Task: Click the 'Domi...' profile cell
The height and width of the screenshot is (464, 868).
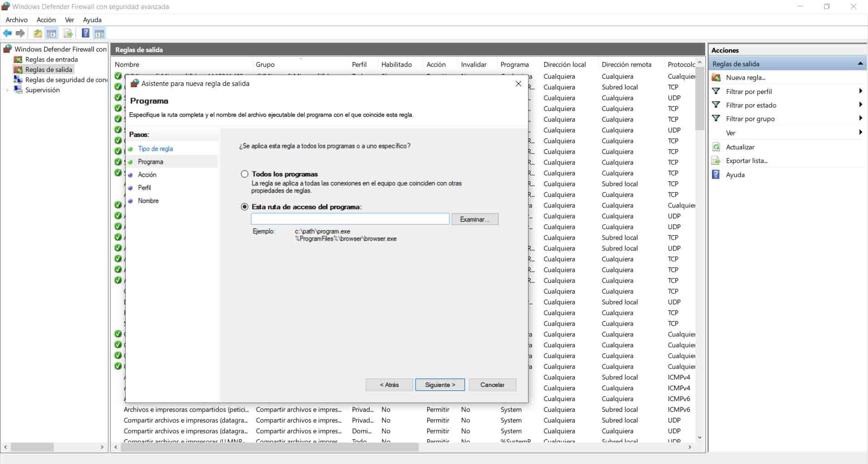Action: pos(362,431)
